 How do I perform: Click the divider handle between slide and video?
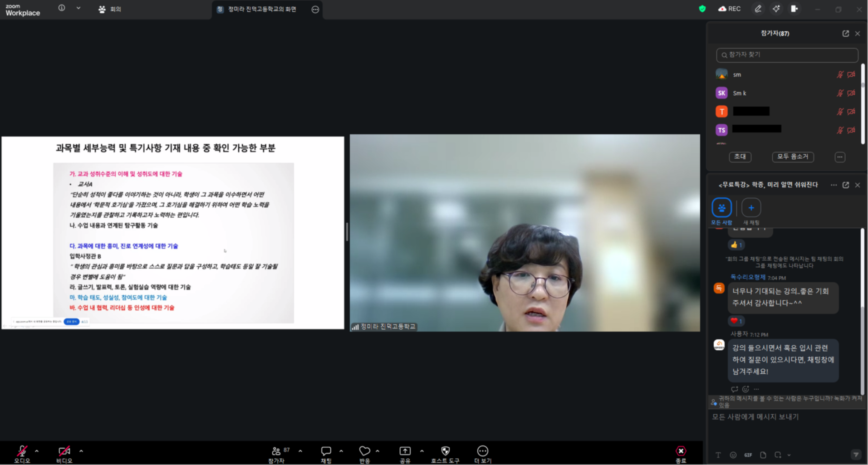point(347,232)
